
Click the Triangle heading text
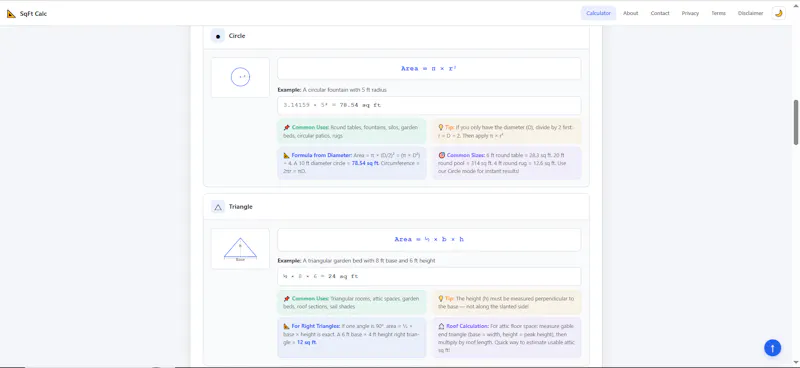coord(240,207)
